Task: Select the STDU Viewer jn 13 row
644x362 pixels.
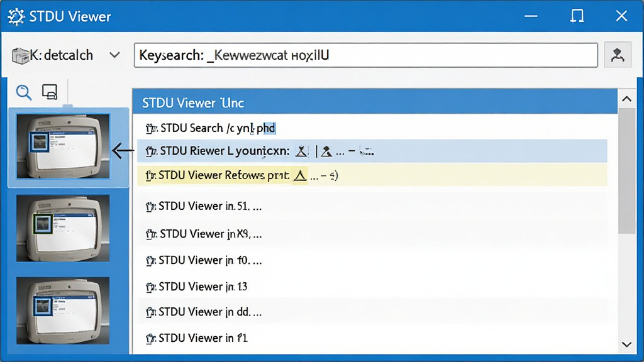Action: point(372,287)
